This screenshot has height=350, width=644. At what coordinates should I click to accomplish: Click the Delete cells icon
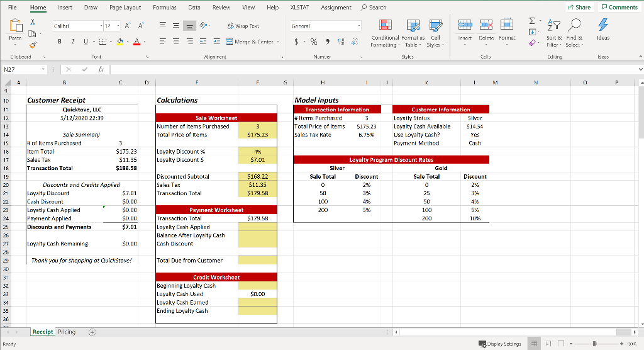(486, 25)
